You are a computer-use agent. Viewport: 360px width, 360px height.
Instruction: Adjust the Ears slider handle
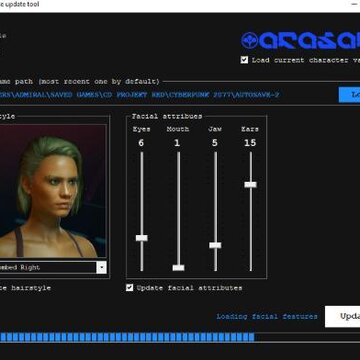[250, 184]
